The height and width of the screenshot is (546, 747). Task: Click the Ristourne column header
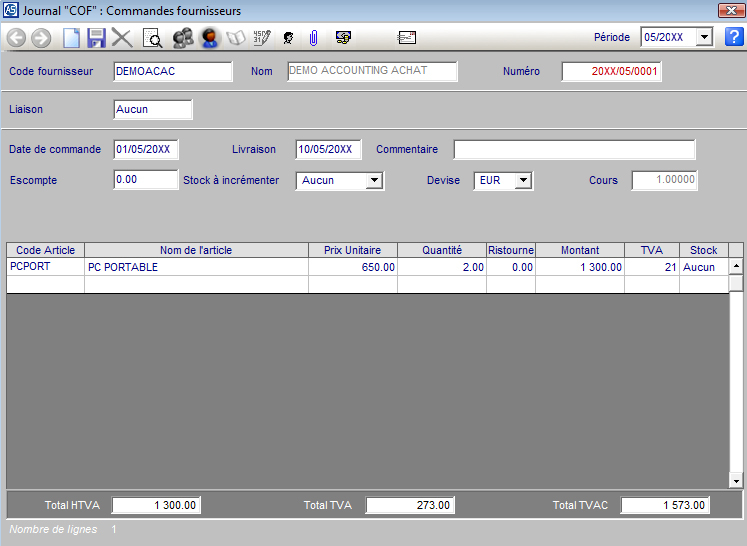pyautogui.click(x=511, y=250)
